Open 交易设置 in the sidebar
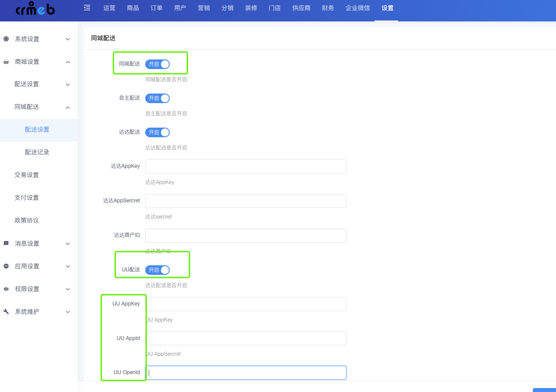Viewport: 556px width, 392px height. point(27,175)
